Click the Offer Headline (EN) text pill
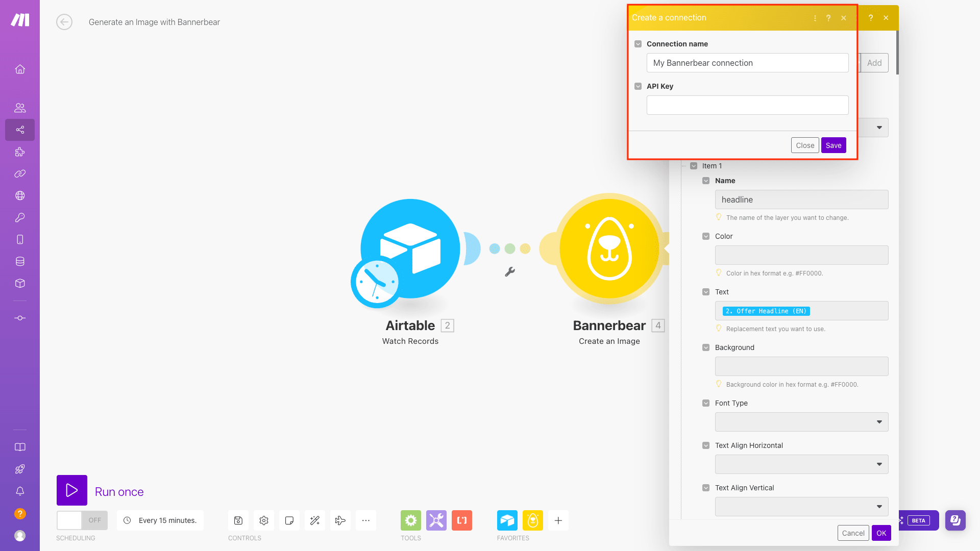Screen dimensions: 980x551 pyautogui.click(x=766, y=311)
